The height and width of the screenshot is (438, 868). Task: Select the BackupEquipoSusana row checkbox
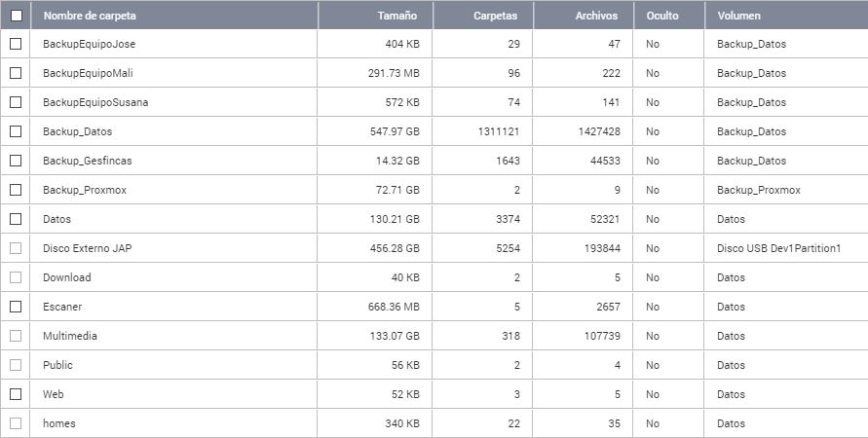pyautogui.click(x=16, y=102)
